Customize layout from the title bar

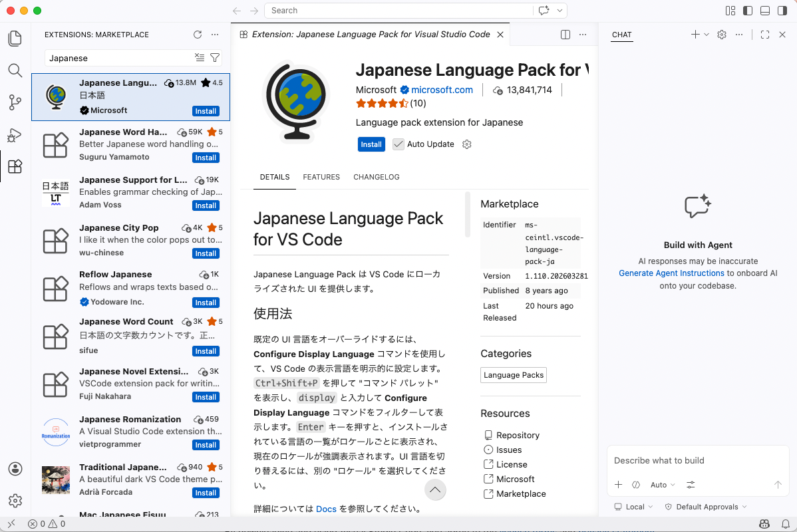[730, 11]
